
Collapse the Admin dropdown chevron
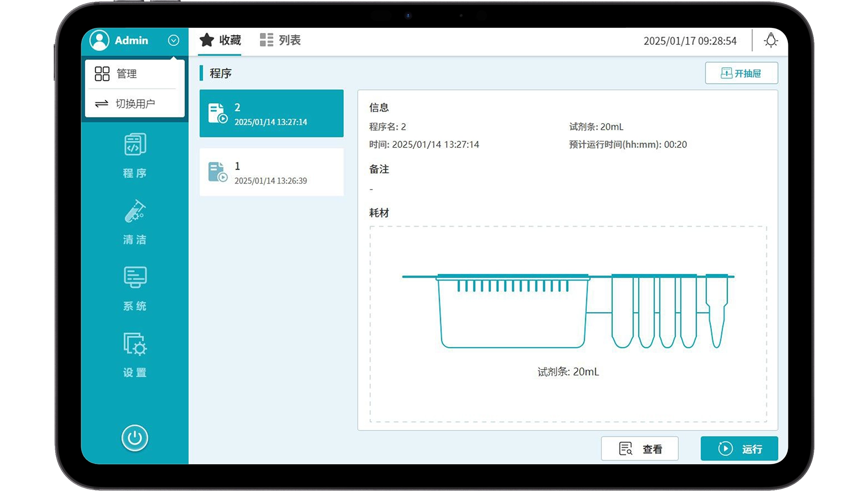[174, 40]
